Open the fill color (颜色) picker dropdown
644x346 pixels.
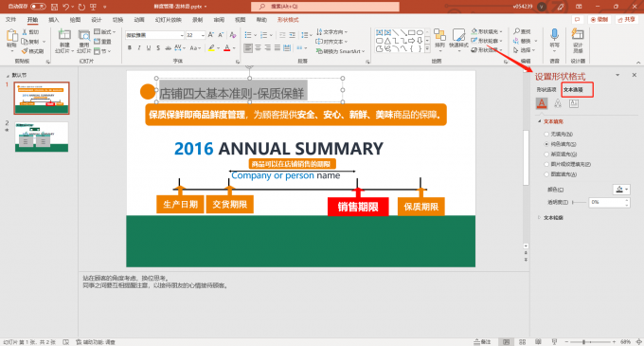coord(621,190)
